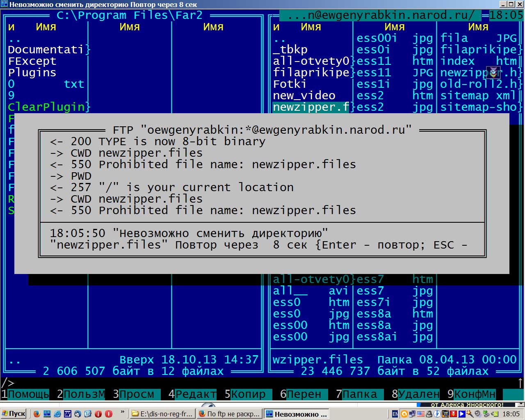The image size is (525, 420).
Task: Click the highlighted newzipper.f entry
Action: coord(311,107)
